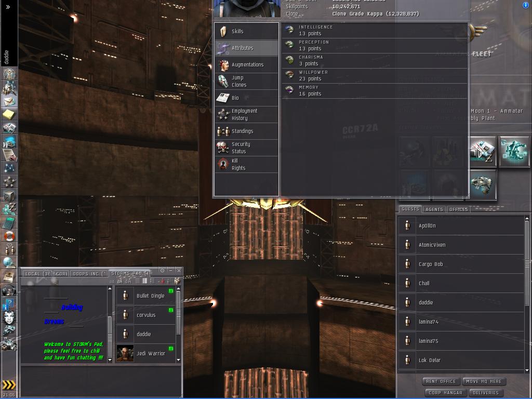The height and width of the screenshot is (399, 532).
Task: Open Bio in character sheet menu
Action: click(247, 98)
